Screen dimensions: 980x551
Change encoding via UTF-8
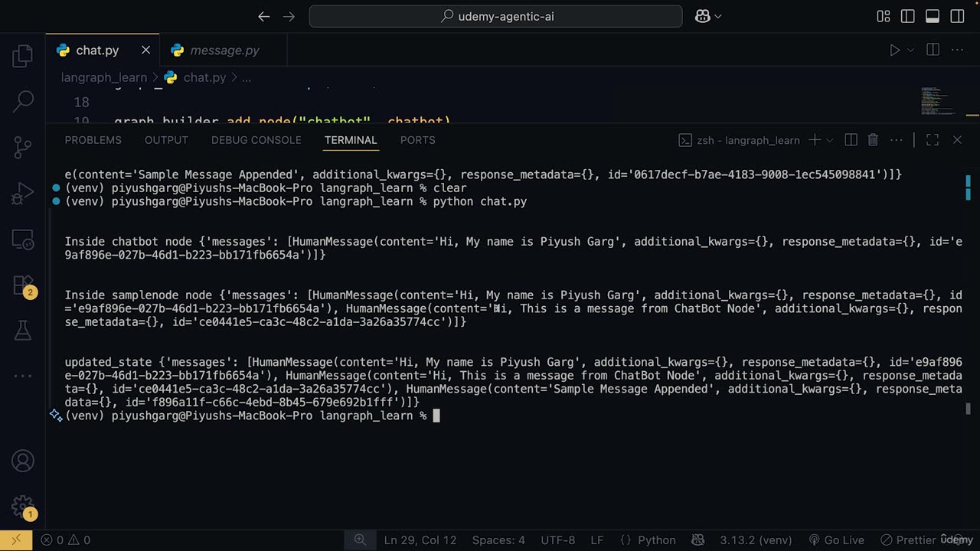(x=558, y=540)
